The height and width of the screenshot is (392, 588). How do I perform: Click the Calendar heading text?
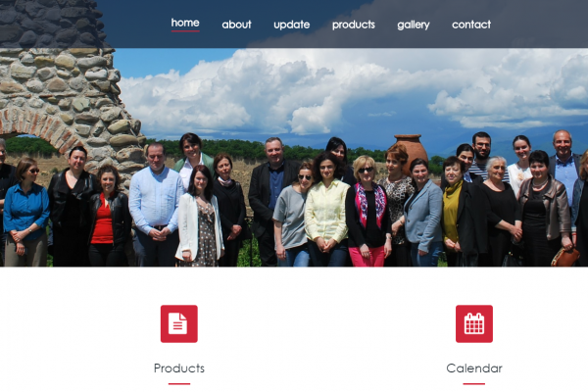click(x=474, y=368)
